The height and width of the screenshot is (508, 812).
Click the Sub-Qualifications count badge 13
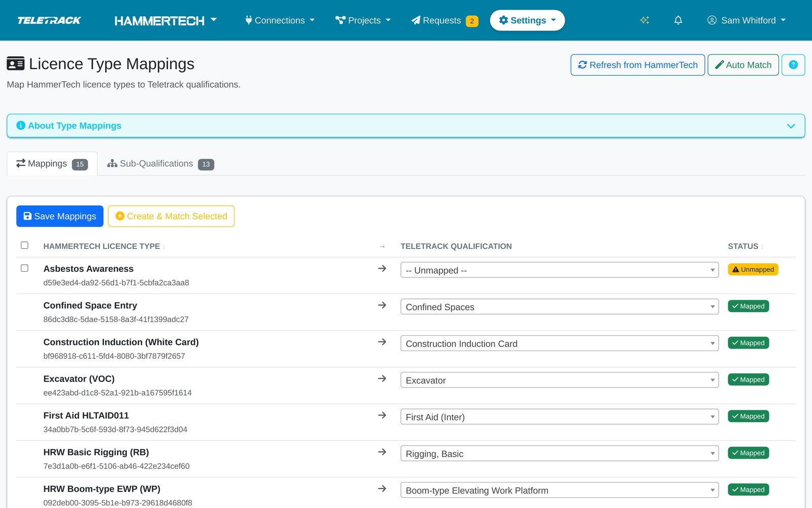click(x=206, y=164)
